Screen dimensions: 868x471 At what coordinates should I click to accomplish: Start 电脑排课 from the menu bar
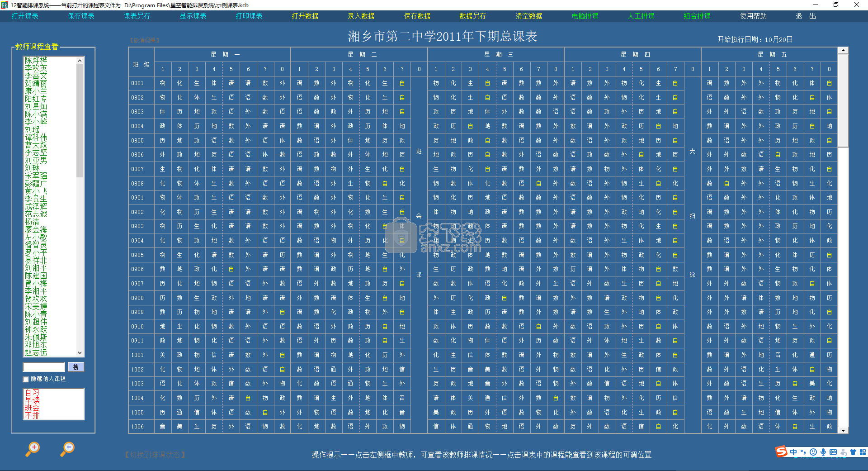coord(585,16)
